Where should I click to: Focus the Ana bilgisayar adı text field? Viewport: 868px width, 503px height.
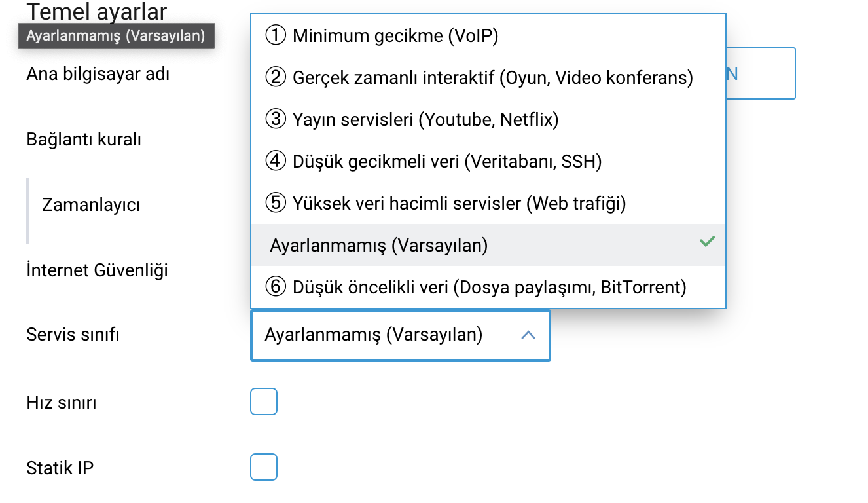tap(761, 73)
